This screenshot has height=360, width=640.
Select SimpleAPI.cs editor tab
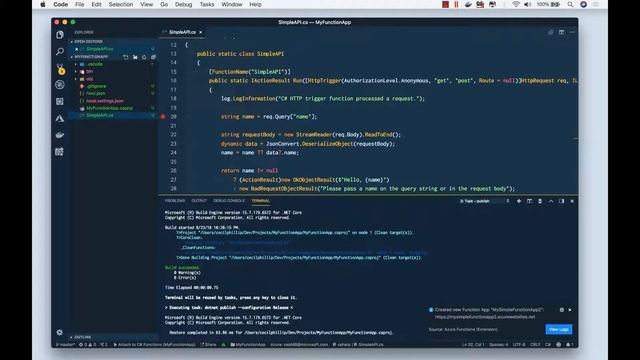(182, 32)
